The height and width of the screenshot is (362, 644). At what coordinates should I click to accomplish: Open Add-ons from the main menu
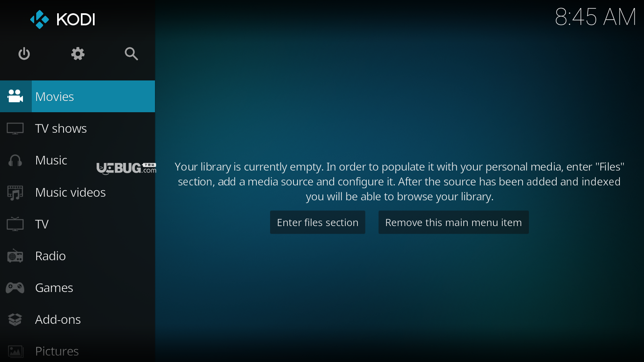tap(58, 320)
